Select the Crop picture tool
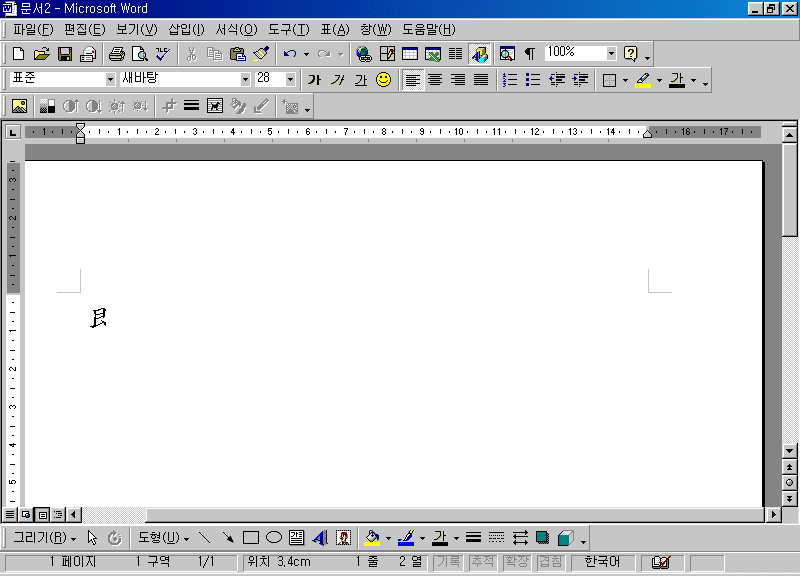Screen dimensions: 800x576 pyautogui.click(x=169, y=106)
